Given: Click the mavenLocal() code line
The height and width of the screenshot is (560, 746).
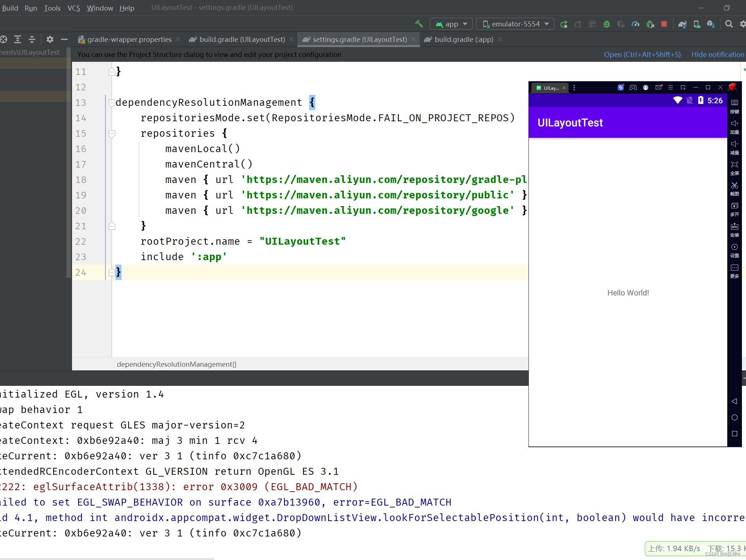Looking at the screenshot, I should (202, 149).
